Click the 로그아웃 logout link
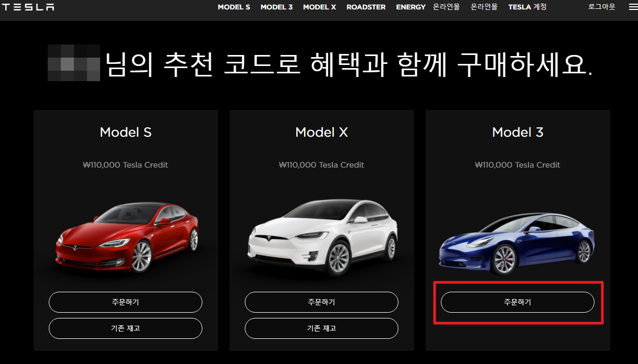Image resolution: width=638 pixels, height=364 pixels. coord(602,7)
